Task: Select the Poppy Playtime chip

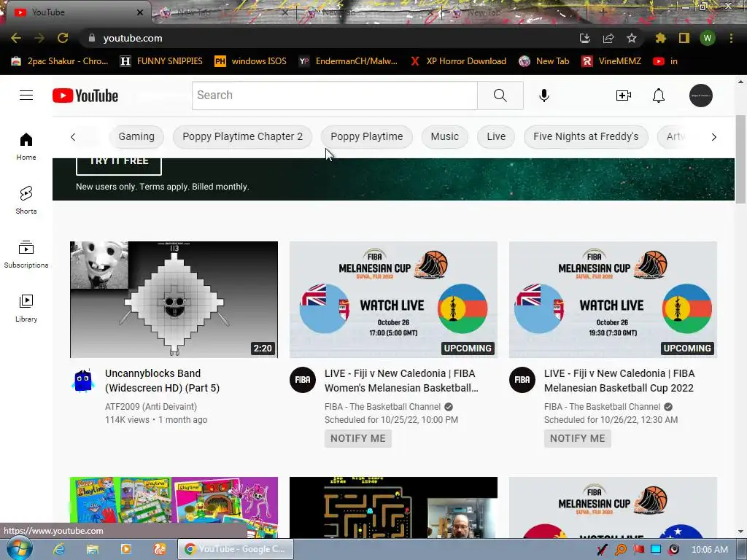Action: coord(367,136)
